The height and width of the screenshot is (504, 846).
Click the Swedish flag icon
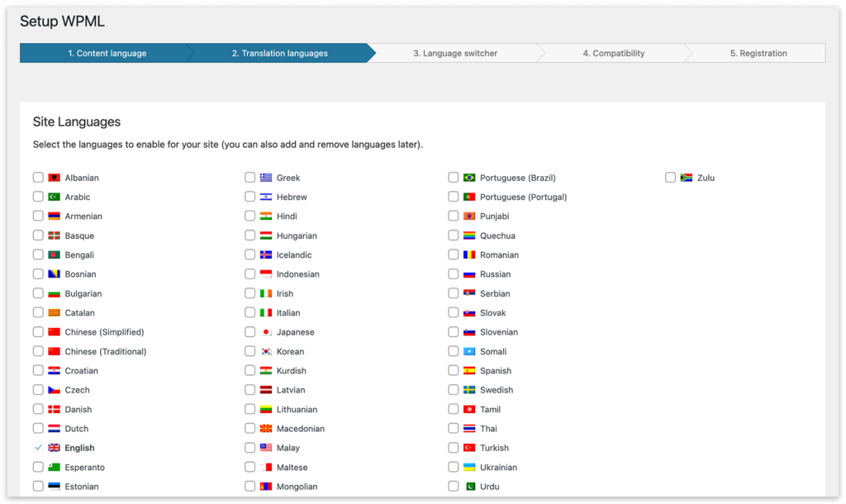click(x=469, y=390)
